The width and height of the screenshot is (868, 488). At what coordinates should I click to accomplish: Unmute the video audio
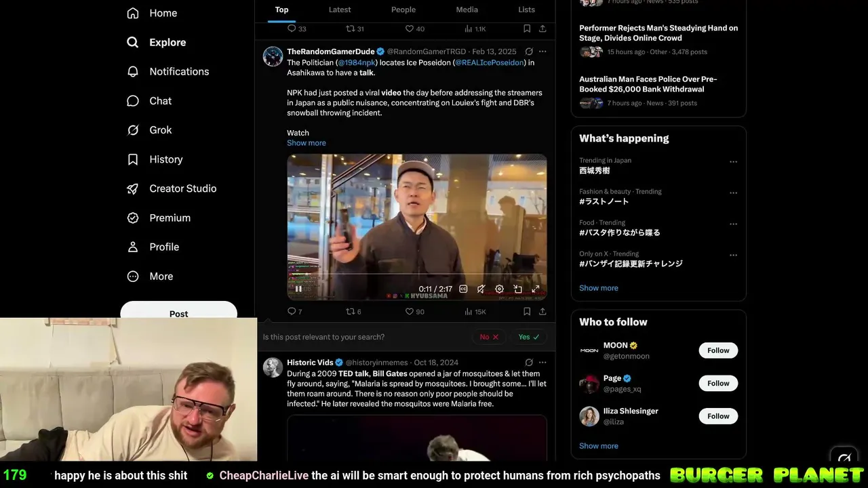tap(481, 289)
